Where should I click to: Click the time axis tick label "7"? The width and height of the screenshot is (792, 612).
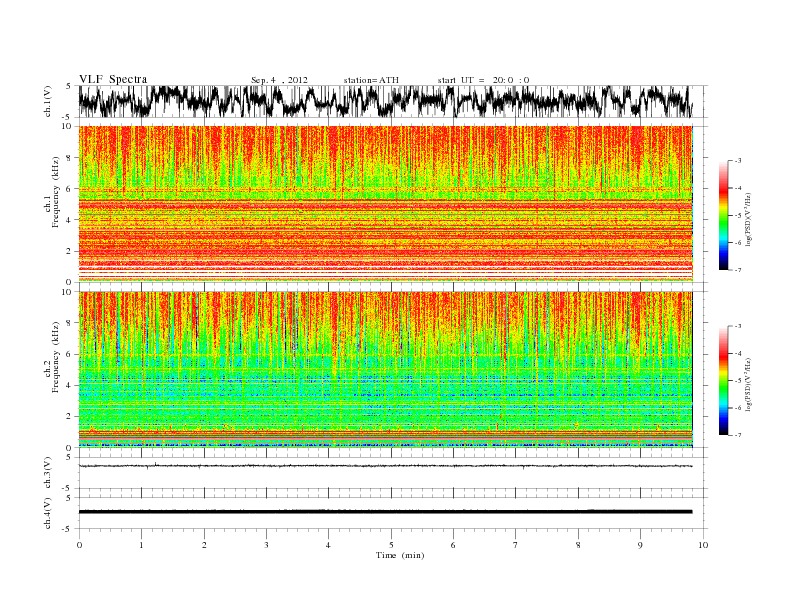click(x=516, y=545)
